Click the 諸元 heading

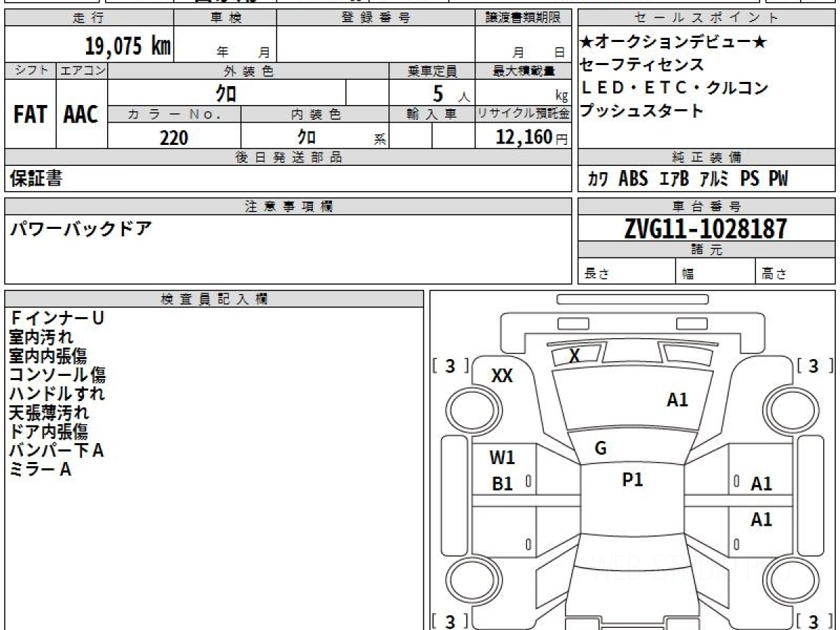(x=706, y=250)
